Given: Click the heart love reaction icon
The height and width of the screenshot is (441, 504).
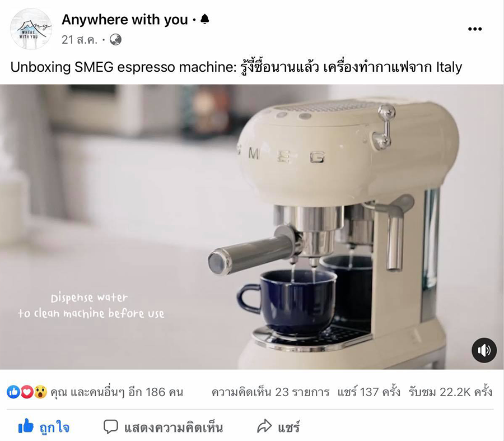Looking at the screenshot, I should click(x=27, y=392).
